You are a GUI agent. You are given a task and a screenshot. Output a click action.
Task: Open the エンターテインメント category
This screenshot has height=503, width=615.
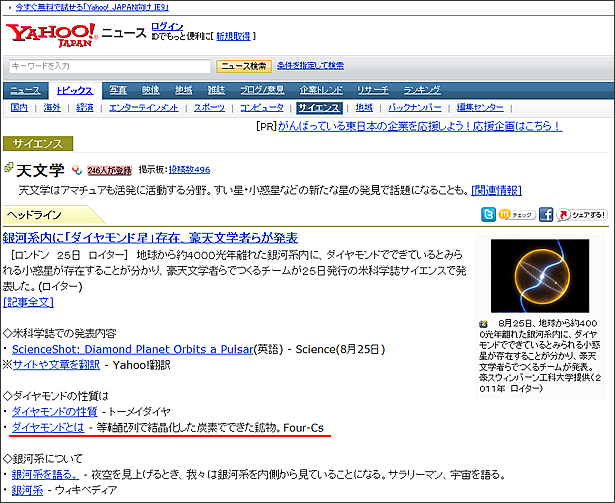(x=144, y=108)
